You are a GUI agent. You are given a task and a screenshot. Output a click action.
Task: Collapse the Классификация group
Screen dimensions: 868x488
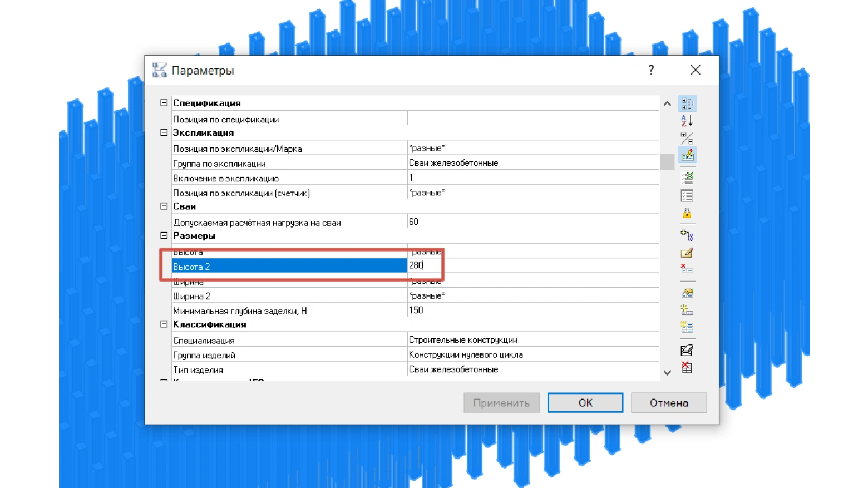point(164,324)
